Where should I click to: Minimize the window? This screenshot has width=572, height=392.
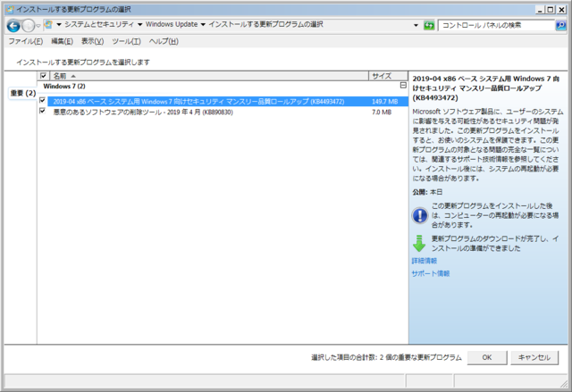click(541, 10)
